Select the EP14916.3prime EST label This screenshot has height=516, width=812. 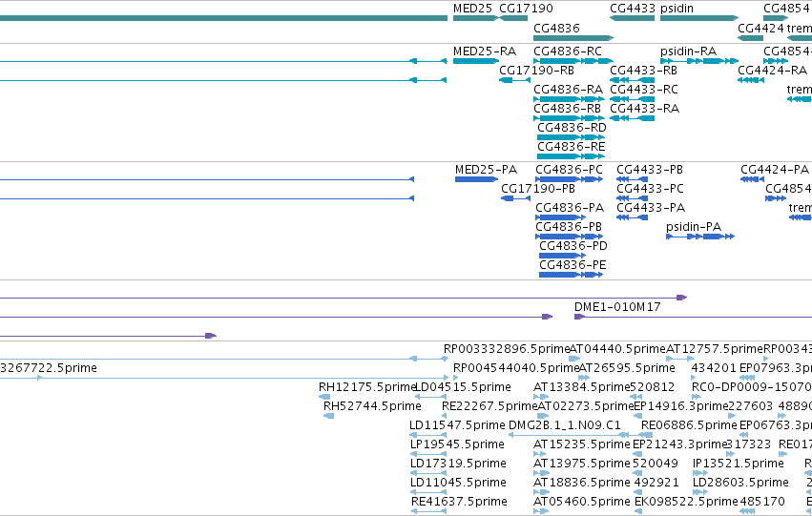point(681,407)
